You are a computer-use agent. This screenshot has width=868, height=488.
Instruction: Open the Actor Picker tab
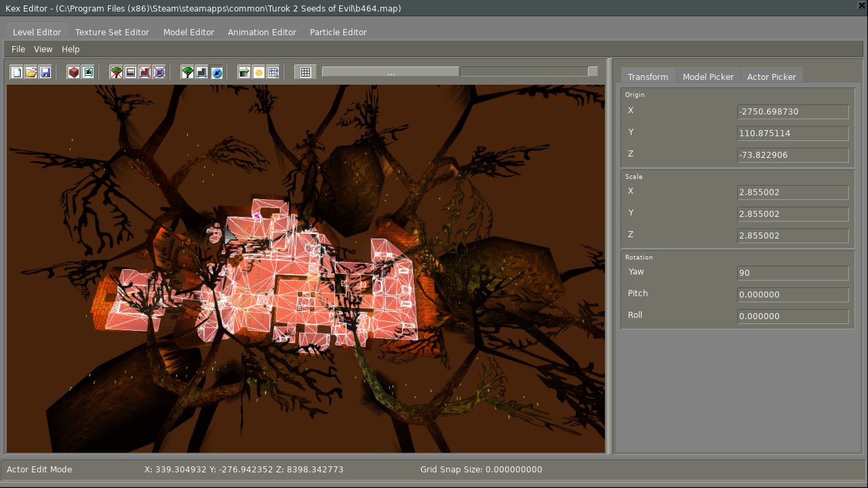[x=771, y=77]
